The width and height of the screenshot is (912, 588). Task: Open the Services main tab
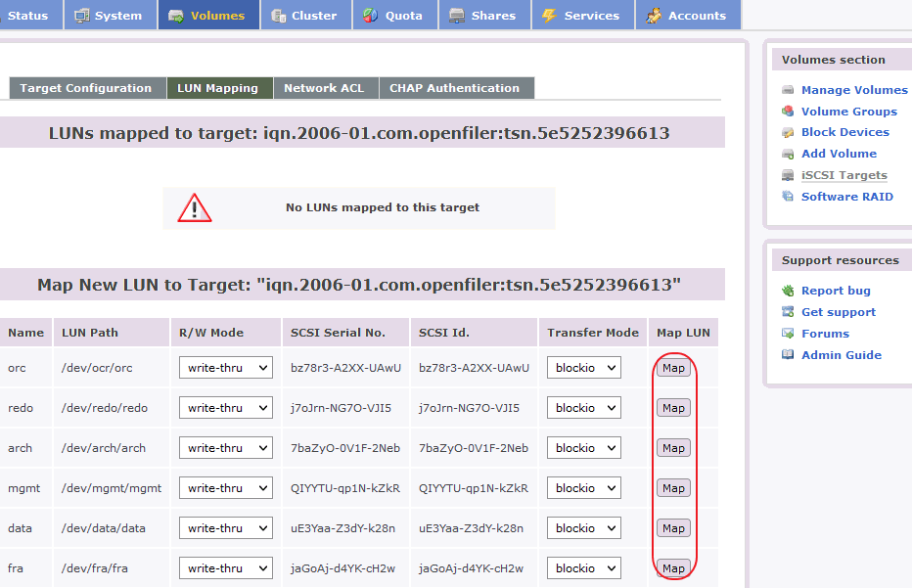click(x=583, y=15)
